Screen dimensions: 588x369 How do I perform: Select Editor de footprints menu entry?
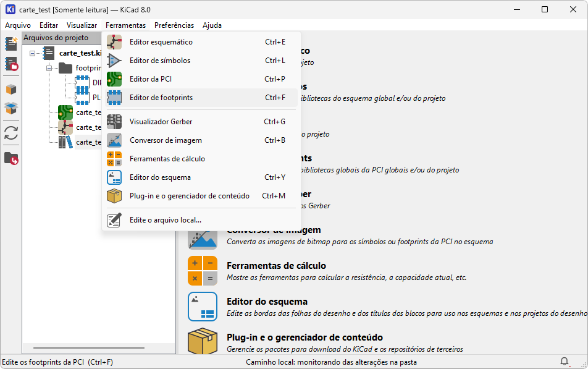(161, 98)
